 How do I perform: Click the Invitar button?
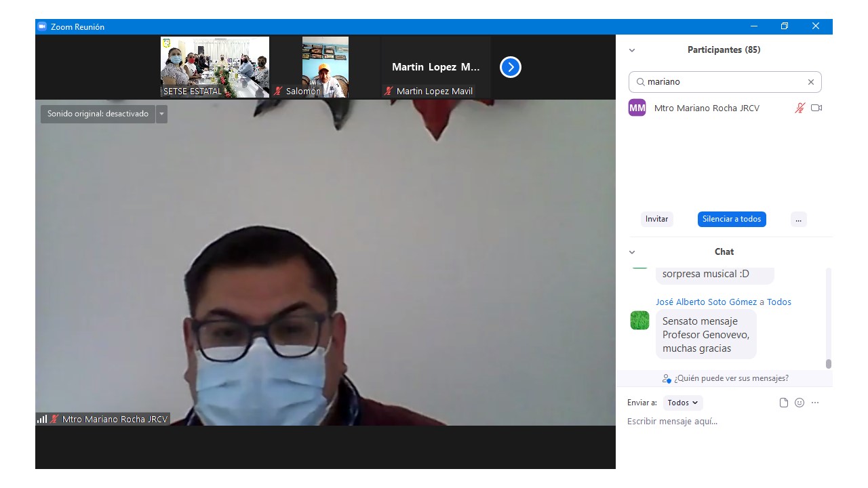656,219
